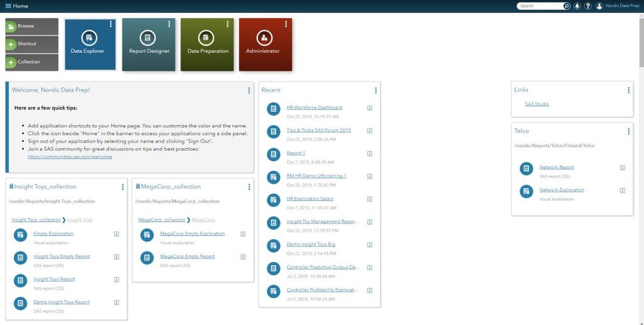Open RM HR Demo Utforskning 1 link
The width and height of the screenshot is (644, 325).
click(316, 175)
